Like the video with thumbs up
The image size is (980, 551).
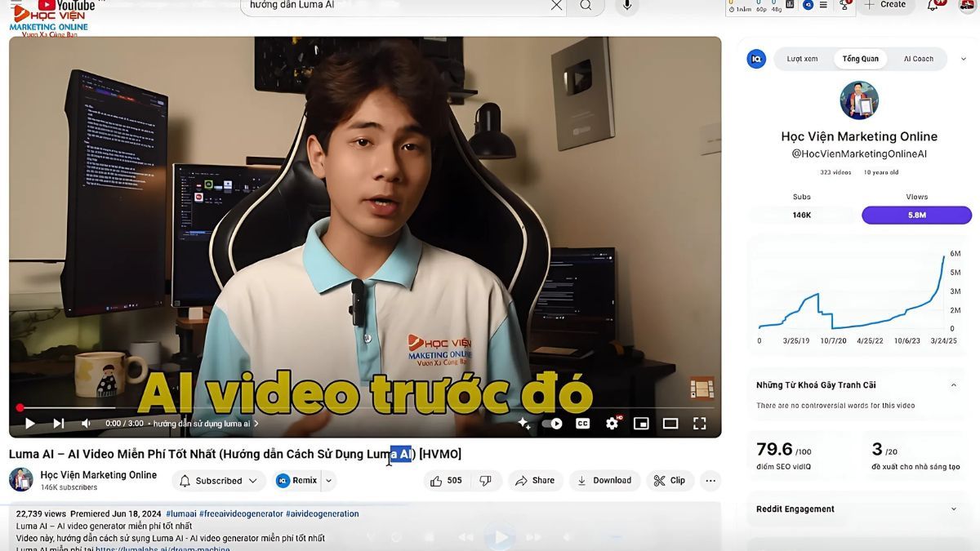[x=436, y=480]
